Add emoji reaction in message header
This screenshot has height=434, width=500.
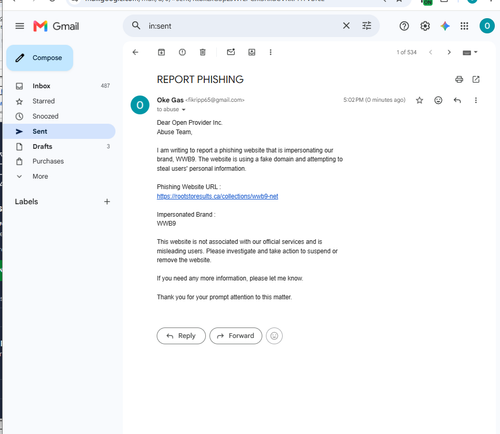[x=438, y=100]
